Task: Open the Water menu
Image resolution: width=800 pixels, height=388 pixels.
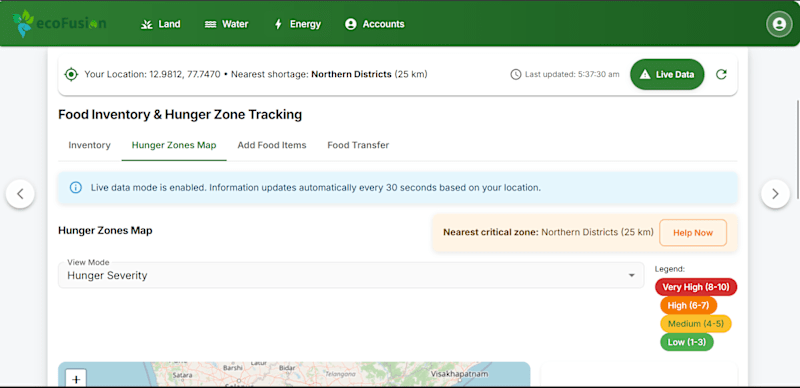Action: click(x=227, y=24)
